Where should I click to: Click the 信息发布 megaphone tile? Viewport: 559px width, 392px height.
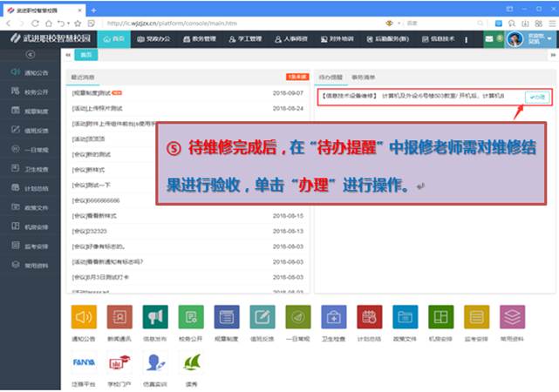point(155,316)
